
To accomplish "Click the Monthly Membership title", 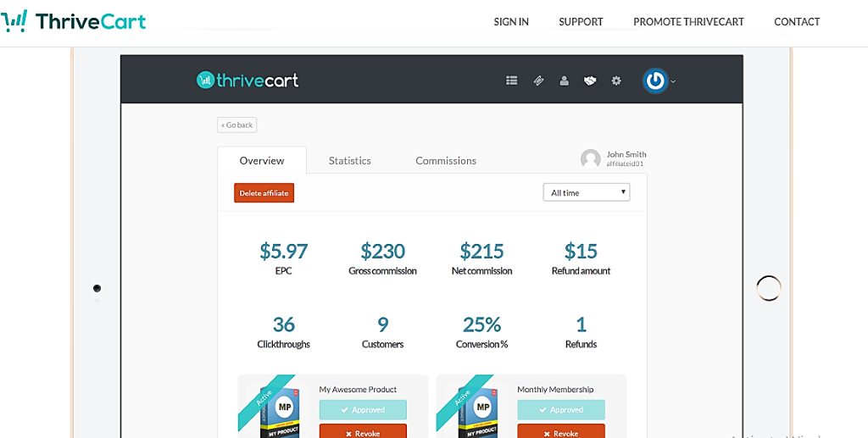I will tap(555, 390).
